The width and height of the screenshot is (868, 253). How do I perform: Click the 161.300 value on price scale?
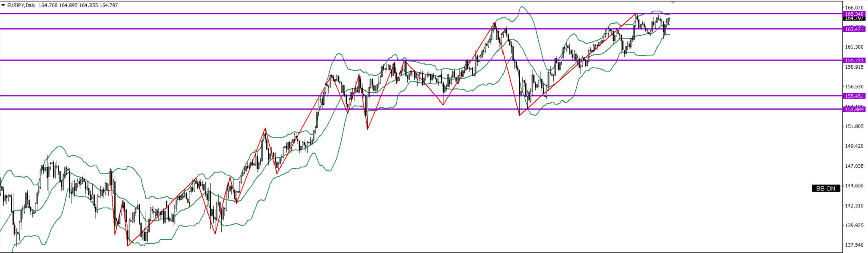coord(854,47)
